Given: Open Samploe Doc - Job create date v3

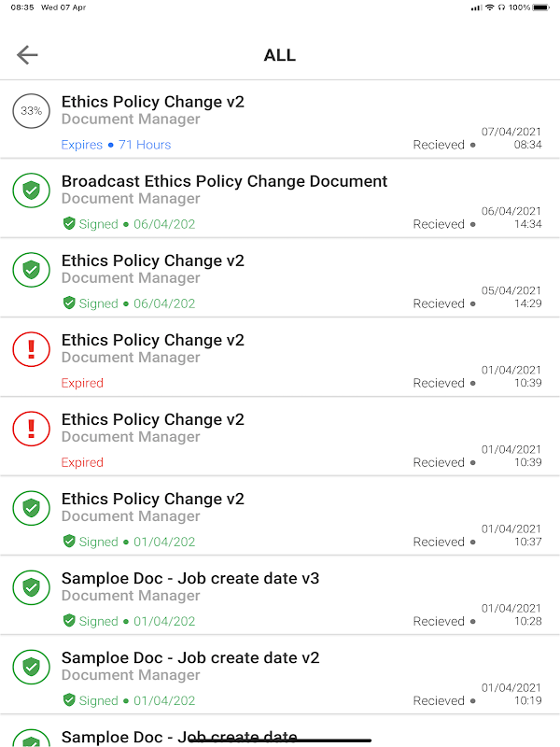Looking at the screenshot, I should point(190,578).
